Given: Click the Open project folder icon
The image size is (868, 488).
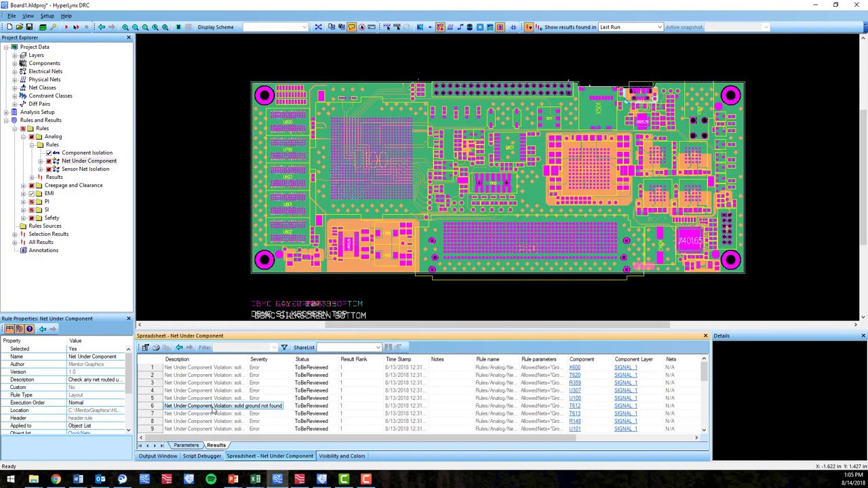Looking at the screenshot, I should 19,27.
